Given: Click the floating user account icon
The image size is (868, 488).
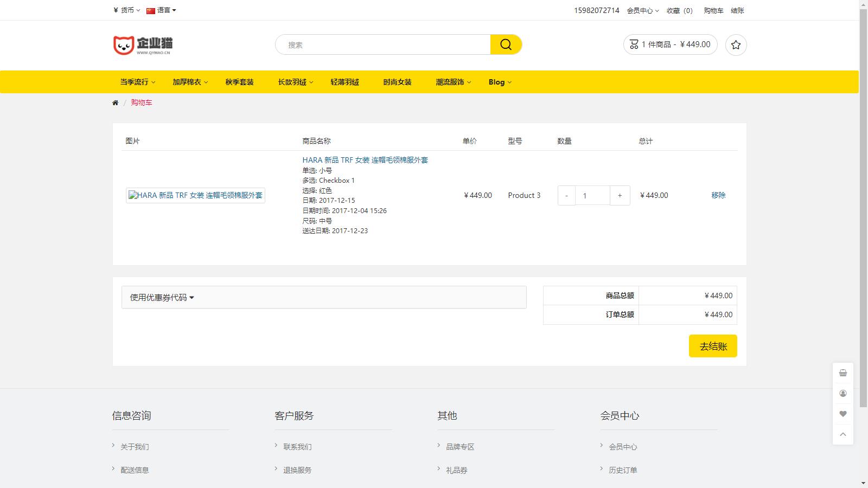Looking at the screenshot, I should tap(843, 393).
